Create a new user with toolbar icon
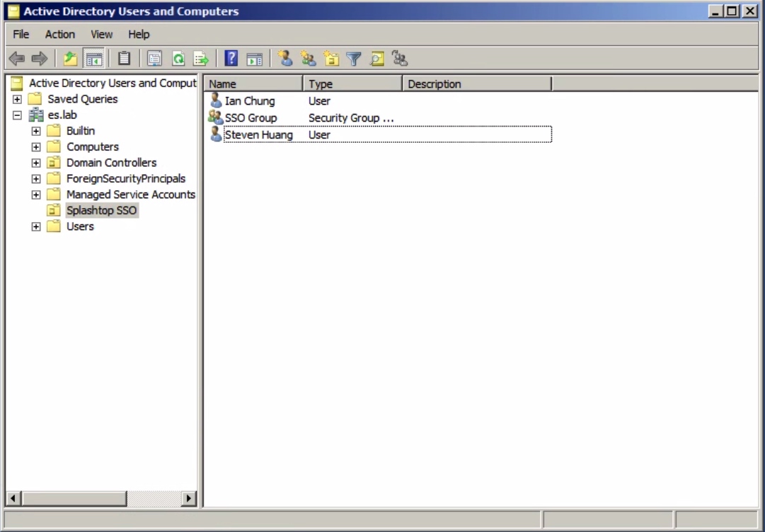765x532 pixels. click(285, 59)
